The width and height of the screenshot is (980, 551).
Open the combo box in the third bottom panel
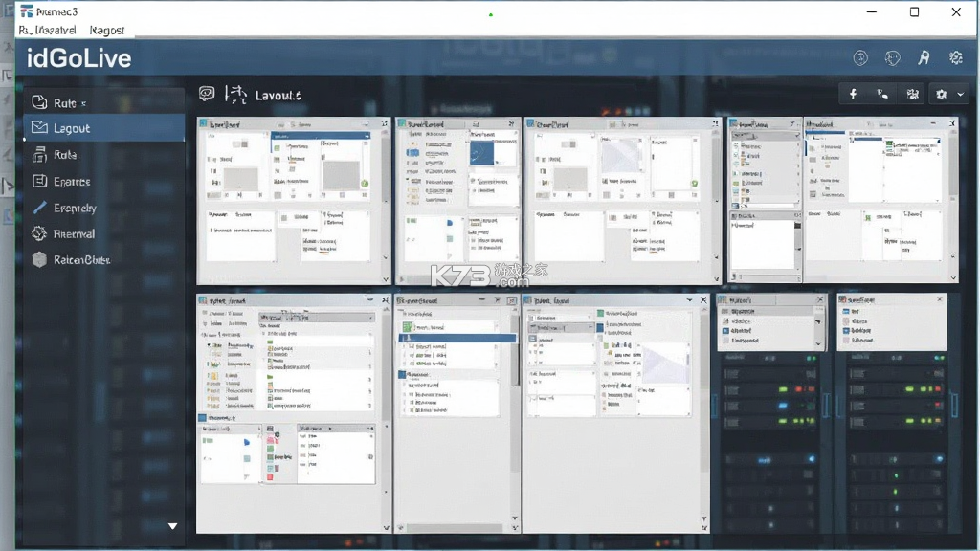(561, 327)
